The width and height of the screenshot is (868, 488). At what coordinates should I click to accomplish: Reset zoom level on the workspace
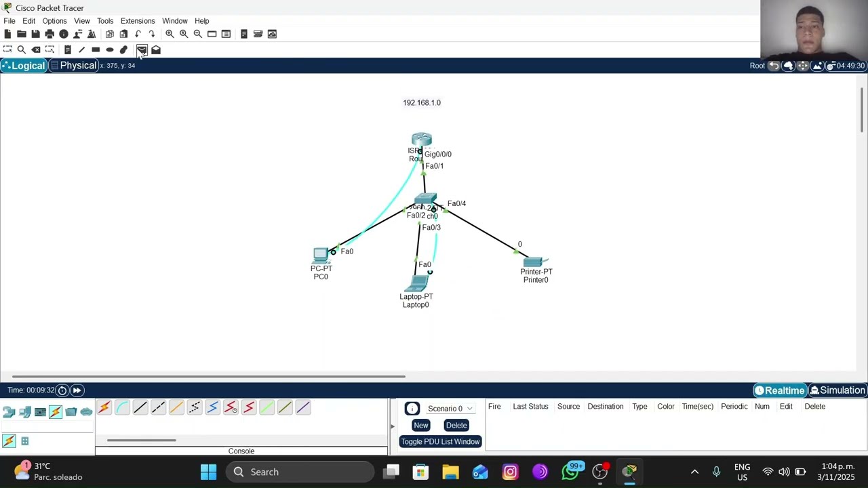coord(184,34)
